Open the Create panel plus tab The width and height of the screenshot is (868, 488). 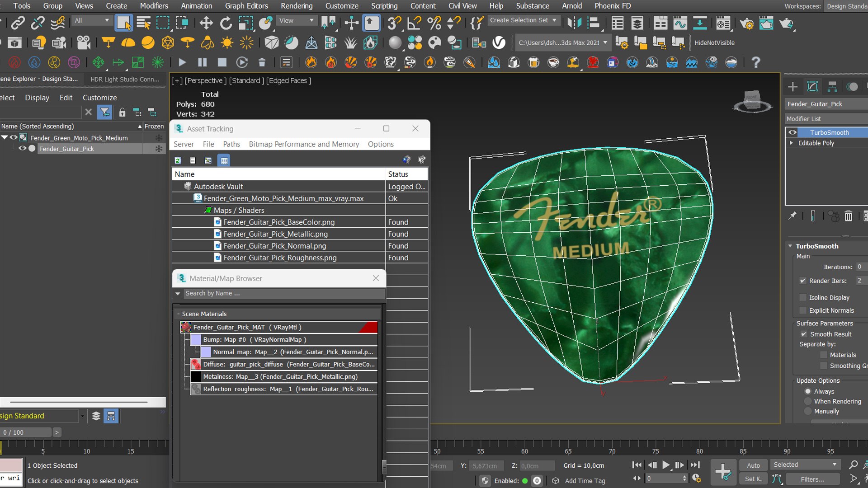[x=793, y=86]
